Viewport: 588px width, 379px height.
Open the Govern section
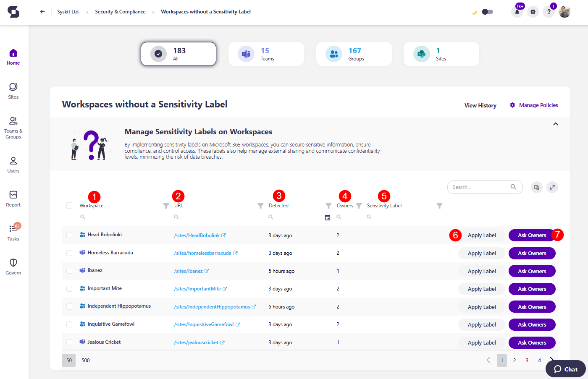point(13,266)
